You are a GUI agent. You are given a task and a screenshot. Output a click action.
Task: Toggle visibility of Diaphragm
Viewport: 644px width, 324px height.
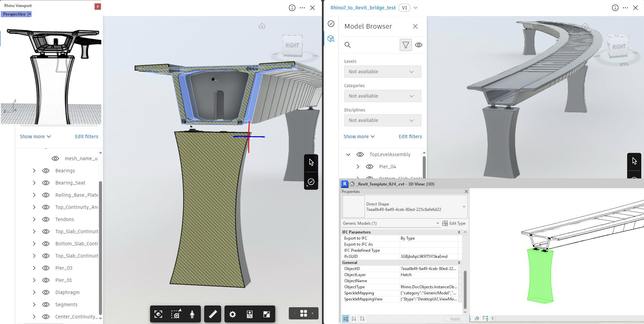click(x=46, y=292)
